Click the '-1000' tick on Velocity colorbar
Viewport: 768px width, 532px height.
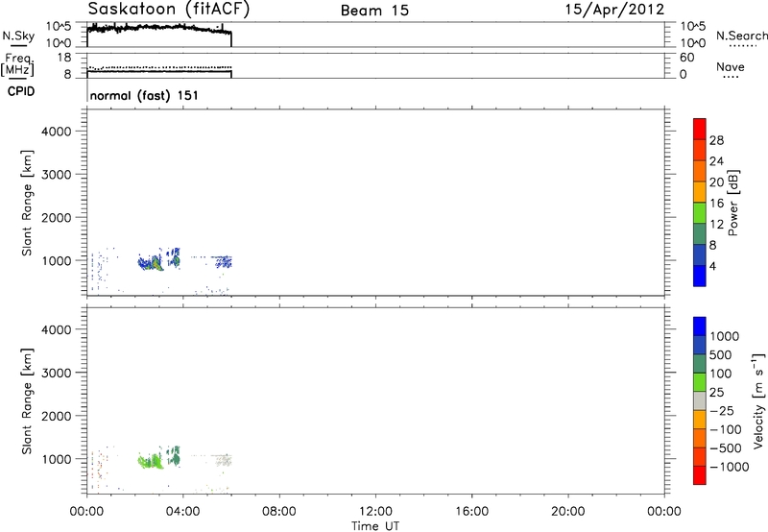(x=730, y=467)
